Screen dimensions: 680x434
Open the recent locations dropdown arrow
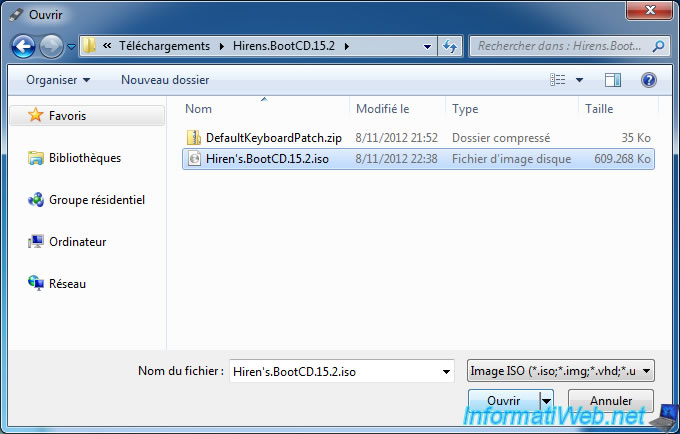pos(72,46)
